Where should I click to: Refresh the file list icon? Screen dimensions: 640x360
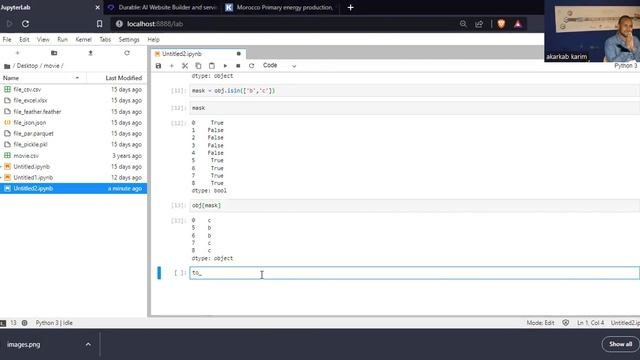[x=127, y=53]
